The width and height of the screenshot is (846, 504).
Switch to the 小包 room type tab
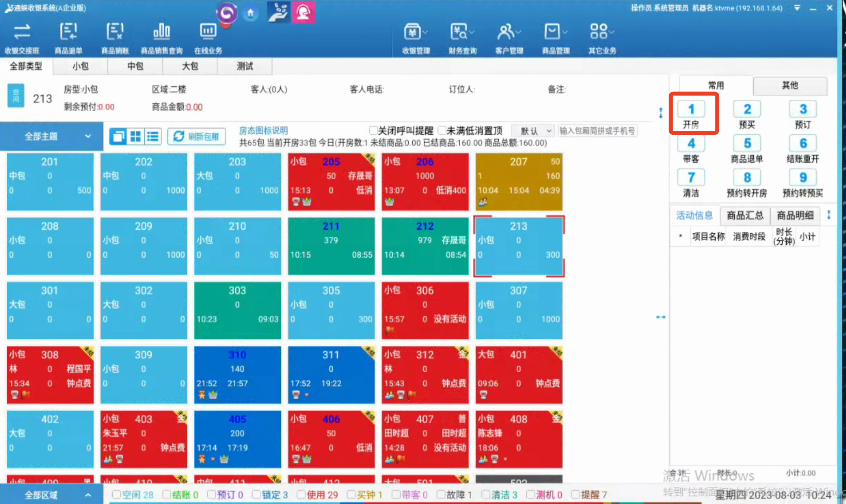tap(81, 66)
